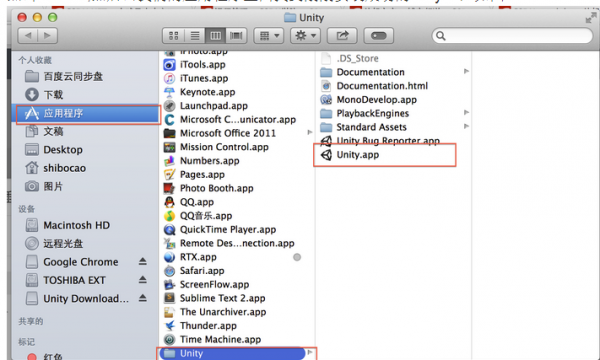Go forward with the Finder forward arrow
The height and width of the screenshot is (360, 600).
point(47,36)
